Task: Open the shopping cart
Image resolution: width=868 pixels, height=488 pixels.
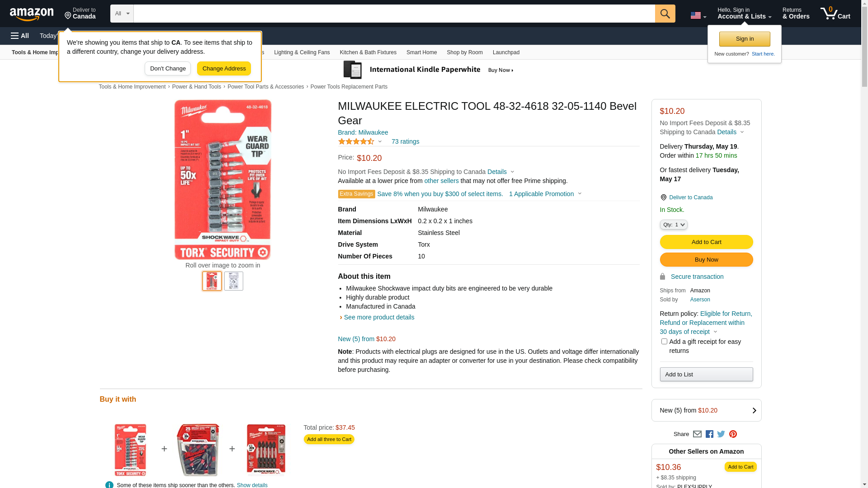Action: coord(835,14)
